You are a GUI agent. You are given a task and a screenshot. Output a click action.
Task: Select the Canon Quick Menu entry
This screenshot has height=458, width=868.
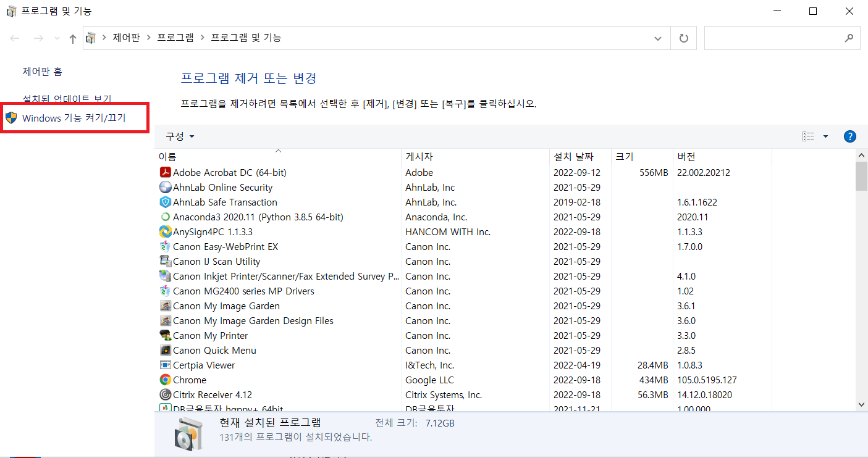[214, 351]
